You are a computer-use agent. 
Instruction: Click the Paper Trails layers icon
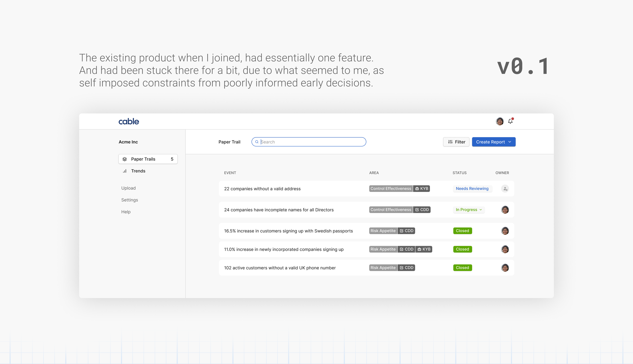[125, 159]
